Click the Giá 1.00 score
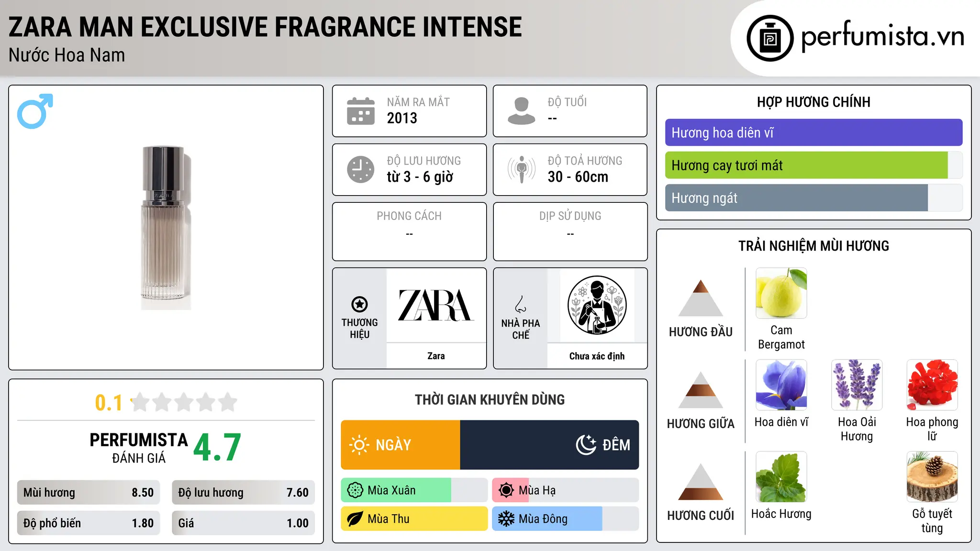Screen dimensions: 980x551 point(243,523)
